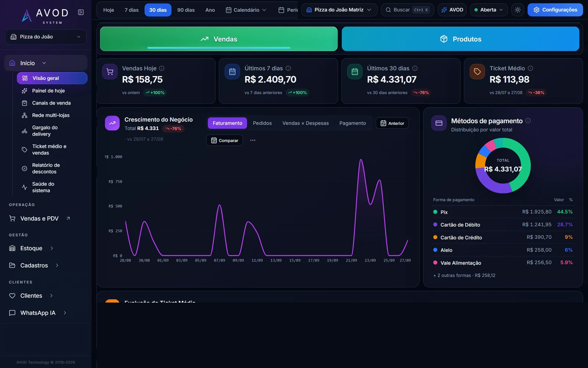Click the Anterior button
The height and width of the screenshot is (368, 588).
[x=392, y=123]
